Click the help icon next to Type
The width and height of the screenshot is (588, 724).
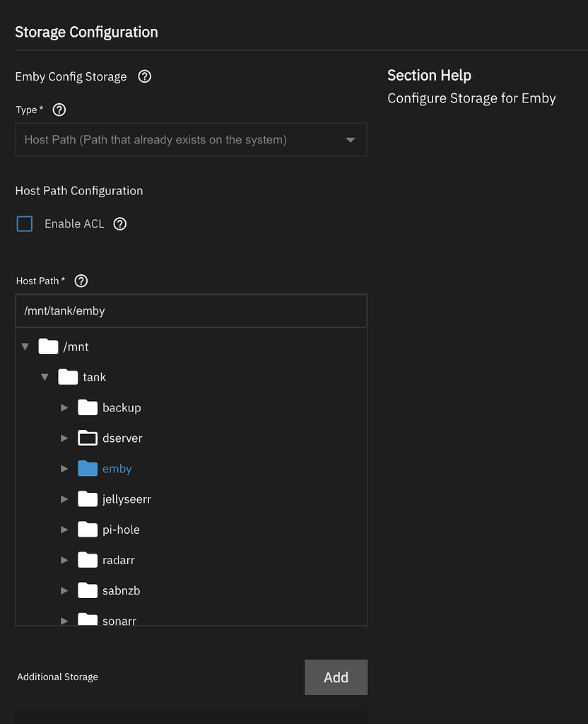click(x=59, y=110)
